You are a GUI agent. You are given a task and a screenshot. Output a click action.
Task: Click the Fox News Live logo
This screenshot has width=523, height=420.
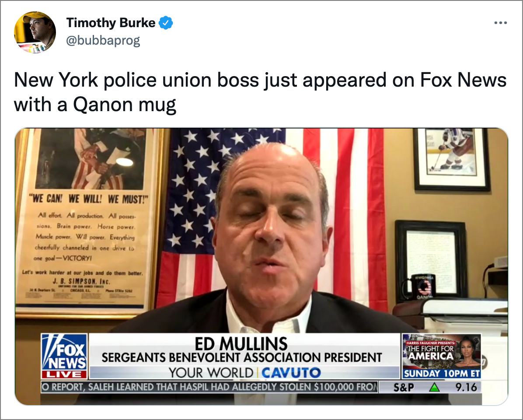coord(64,356)
